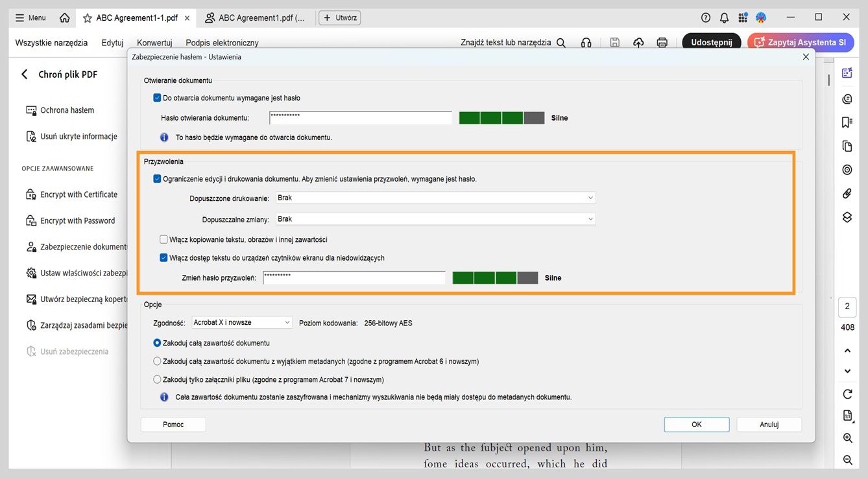Open Zgodność Acrobat X i nowsze dropdown
868x479 pixels.
pyautogui.click(x=242, y=323)
